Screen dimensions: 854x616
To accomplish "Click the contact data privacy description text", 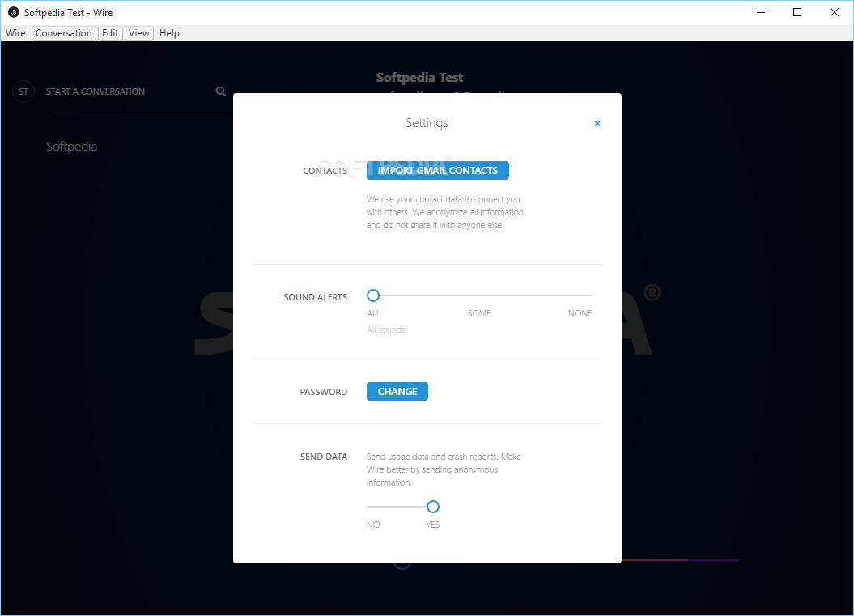I will (x=445, y=212).
